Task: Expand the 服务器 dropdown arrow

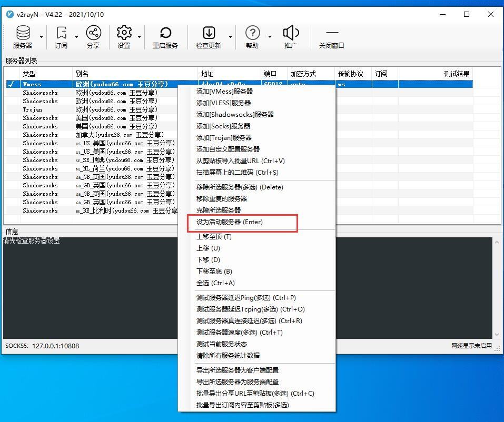Action: point(41,37)
